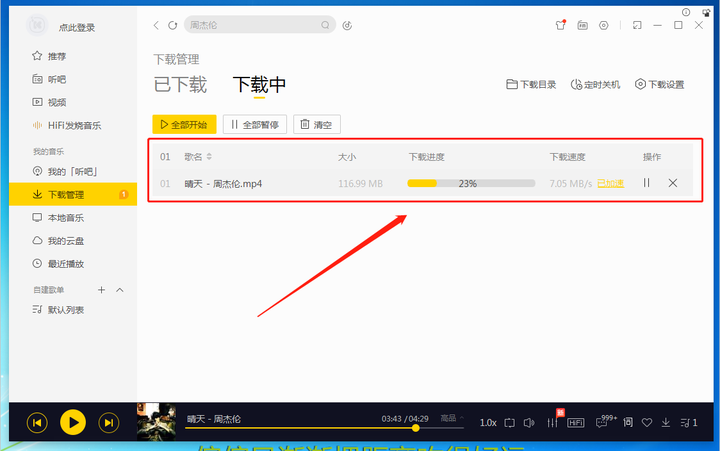720x451 pixels.
Task: Click the volume speaker icon
Action: coord(529,423)
